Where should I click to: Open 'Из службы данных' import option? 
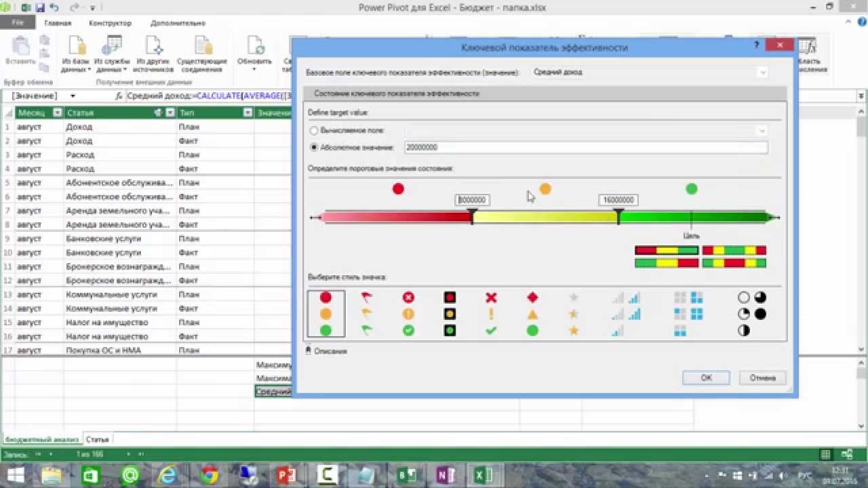coord(111,54)
